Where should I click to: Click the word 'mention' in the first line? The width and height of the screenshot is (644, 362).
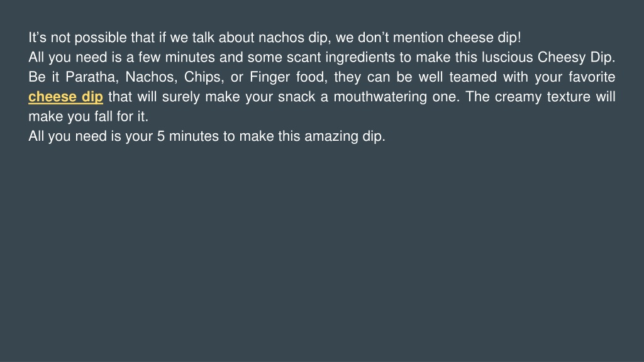click(418, 38)
